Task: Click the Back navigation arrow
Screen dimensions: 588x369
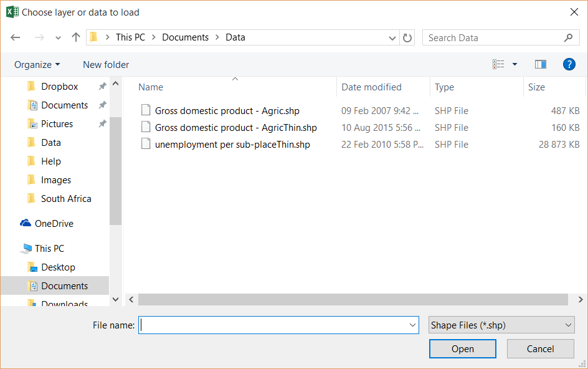Action: pos(16,37)
